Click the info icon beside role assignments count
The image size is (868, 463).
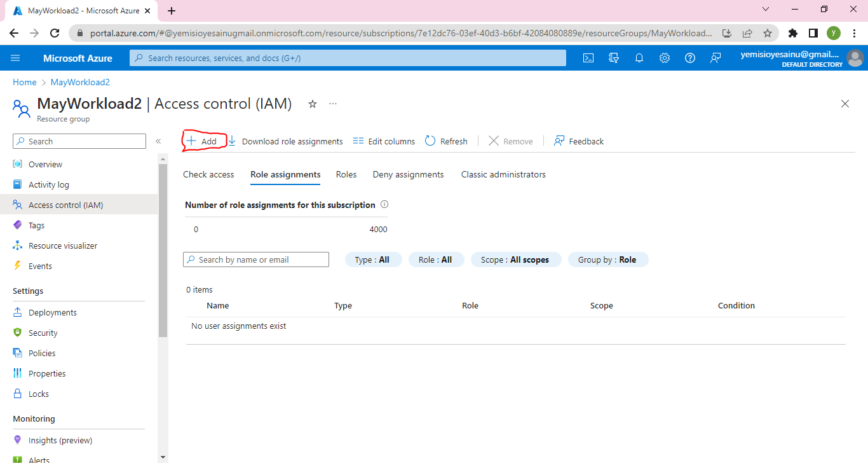[384, 205]
